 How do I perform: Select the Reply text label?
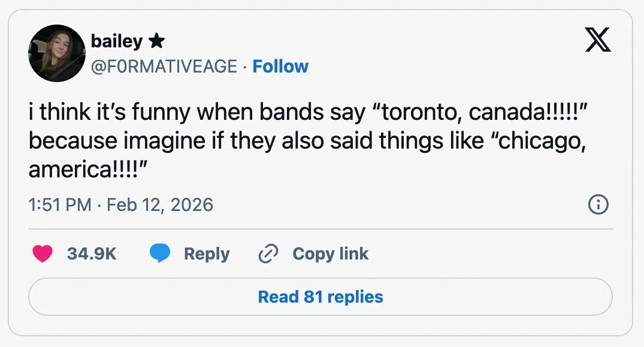207,254
